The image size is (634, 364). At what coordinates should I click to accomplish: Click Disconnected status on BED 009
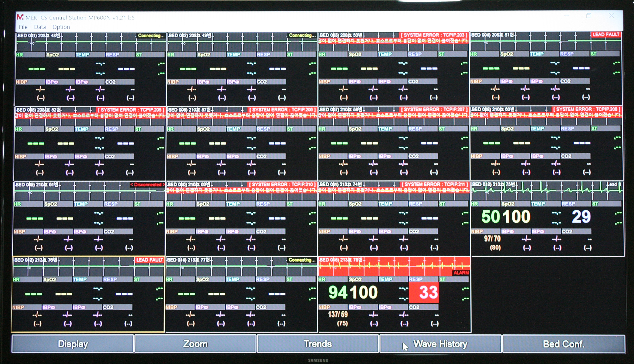[147, 185]
